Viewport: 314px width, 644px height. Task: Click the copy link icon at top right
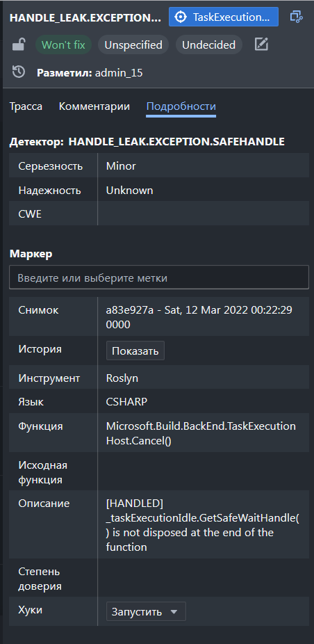(296, 17)
